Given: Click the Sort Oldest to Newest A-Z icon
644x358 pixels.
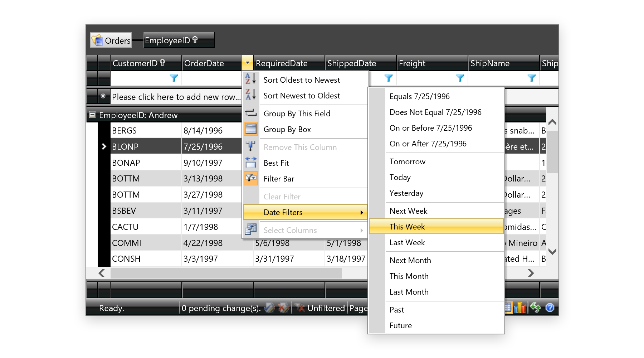Looking at the screenshot, I should (x=250, y=79).
